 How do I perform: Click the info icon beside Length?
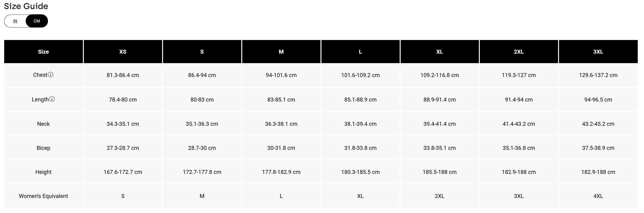pyautogui.click(x=52, y=99)
